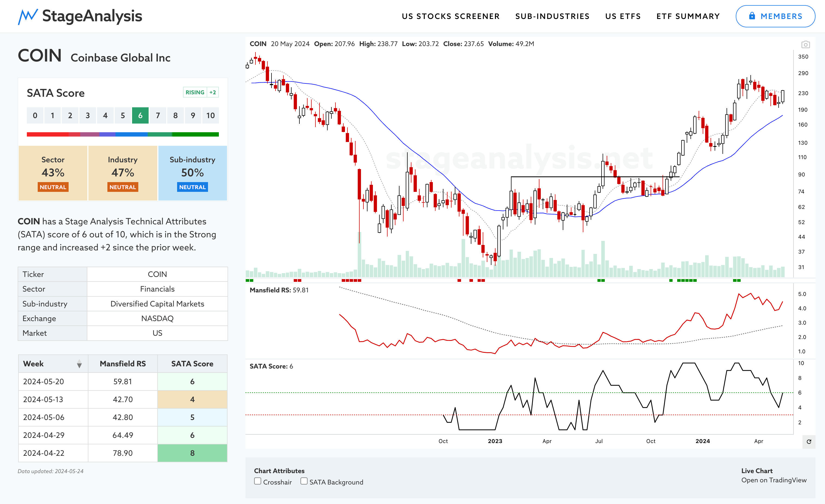Click the Volume: 49.2M header value
This screenshot has width=825, height=504.
pyautogui.click(x=511, y=44)
